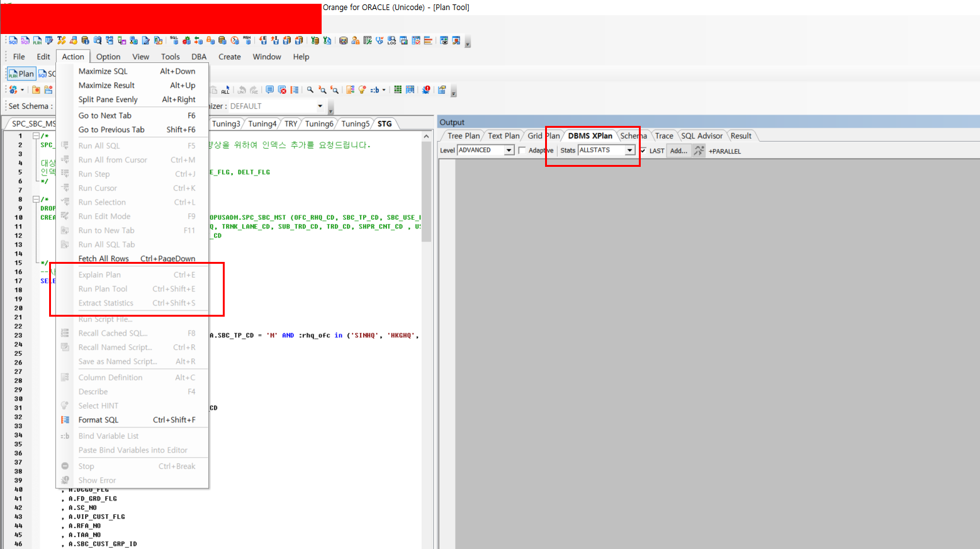Click the comment bubble icon in editor toolbar
Image resolution: width=980 pixels, height=549 pixels.
click(270, 90)
